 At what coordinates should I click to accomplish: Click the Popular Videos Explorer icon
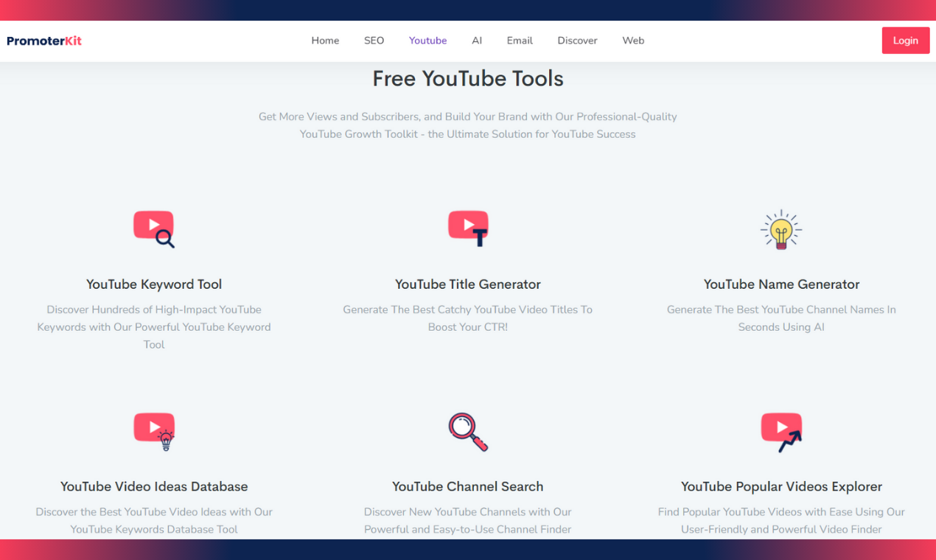(x=781, y=432)
